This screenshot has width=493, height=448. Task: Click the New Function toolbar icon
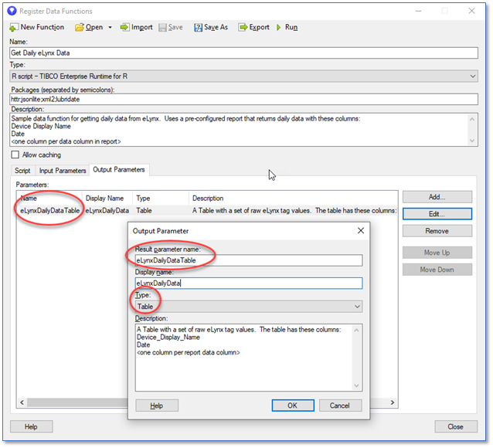pos(15,27)
